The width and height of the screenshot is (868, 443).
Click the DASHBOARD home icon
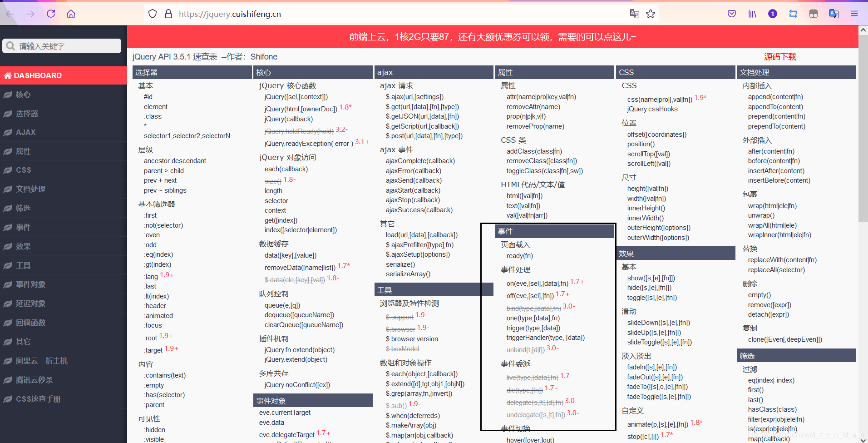pos(8,75)
